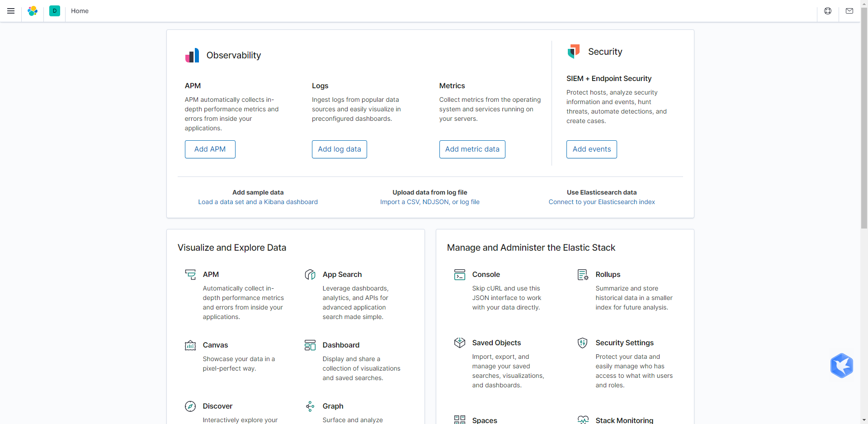Image resolution: width=868 pixels, height=424 pixels.
Task: Click the Add log data button
Action: point(340,149)
